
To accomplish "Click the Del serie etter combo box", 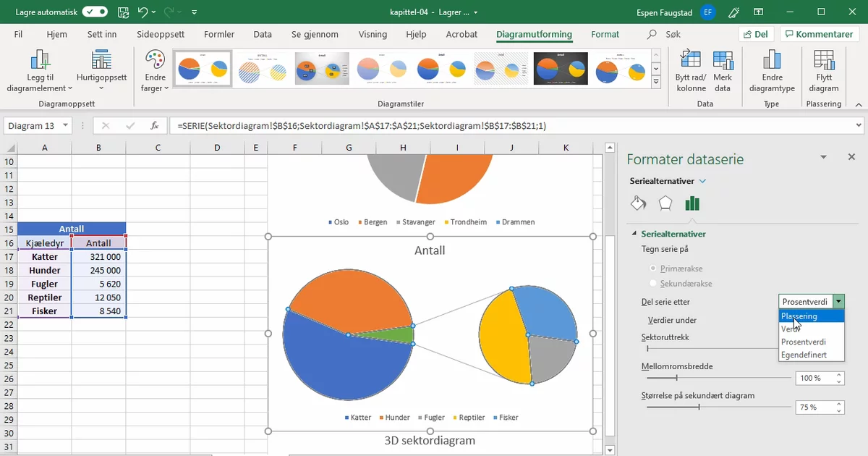I will pyautogui.click(x=812, y=302).
